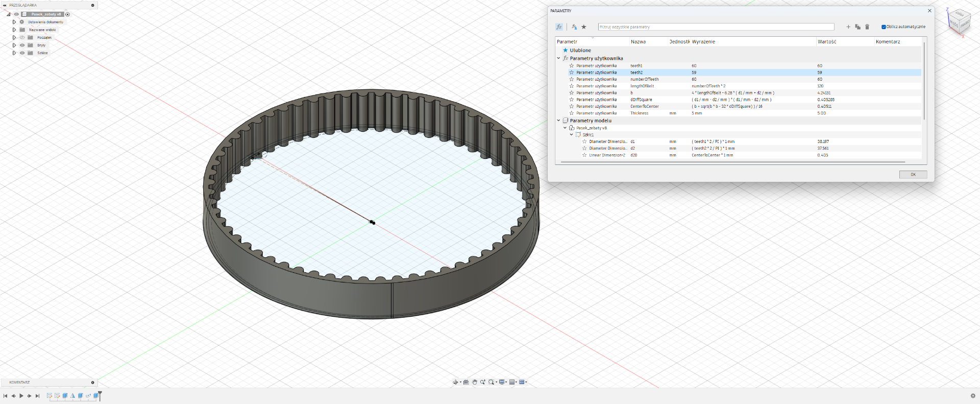980x404 pixels.
Task: Expand the Bryły folder
Action: click(14, 45)
